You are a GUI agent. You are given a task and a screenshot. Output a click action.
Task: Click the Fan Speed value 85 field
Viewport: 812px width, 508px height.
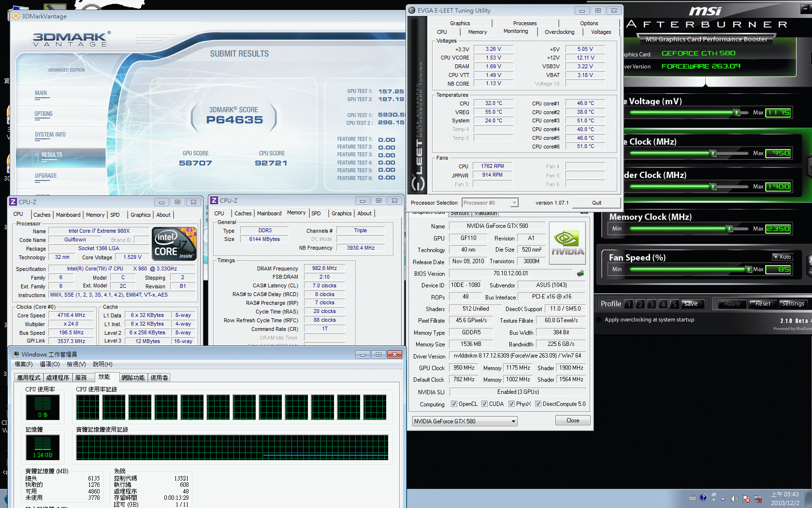tap(778, 269)
